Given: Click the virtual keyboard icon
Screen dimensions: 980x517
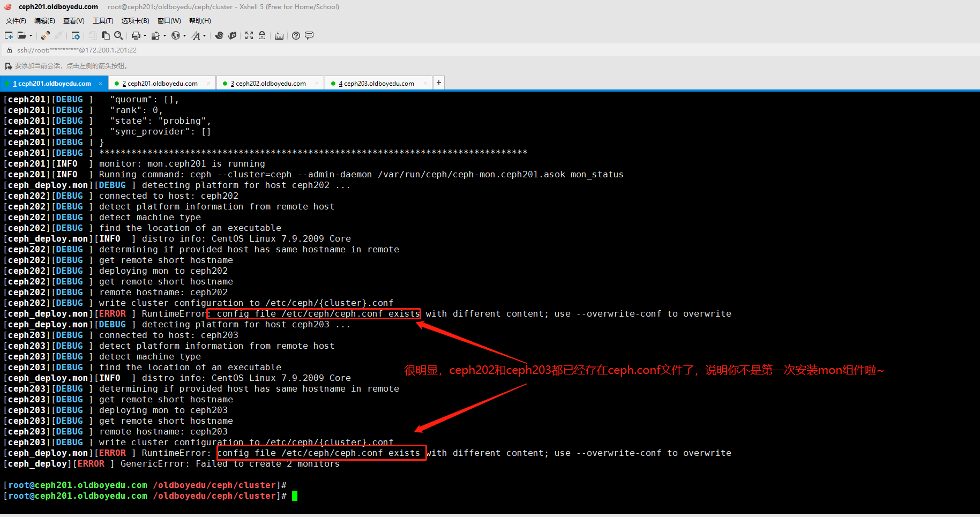Looking at the screenshot, I should click(x=279, y=36).
